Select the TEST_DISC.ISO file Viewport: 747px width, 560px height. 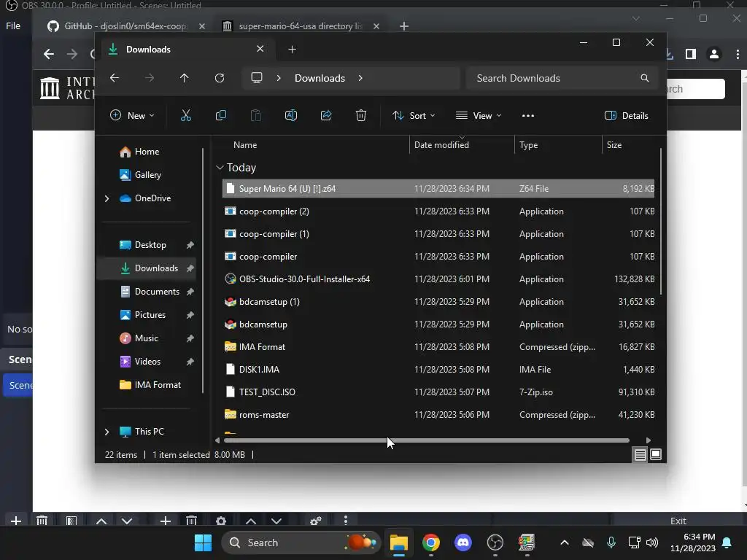[x=438, y=392]
